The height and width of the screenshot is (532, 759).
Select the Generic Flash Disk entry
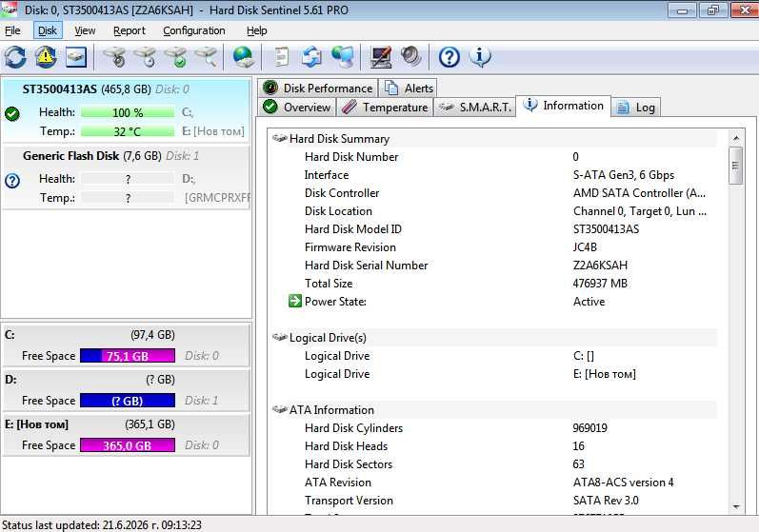tap(126, 178)
